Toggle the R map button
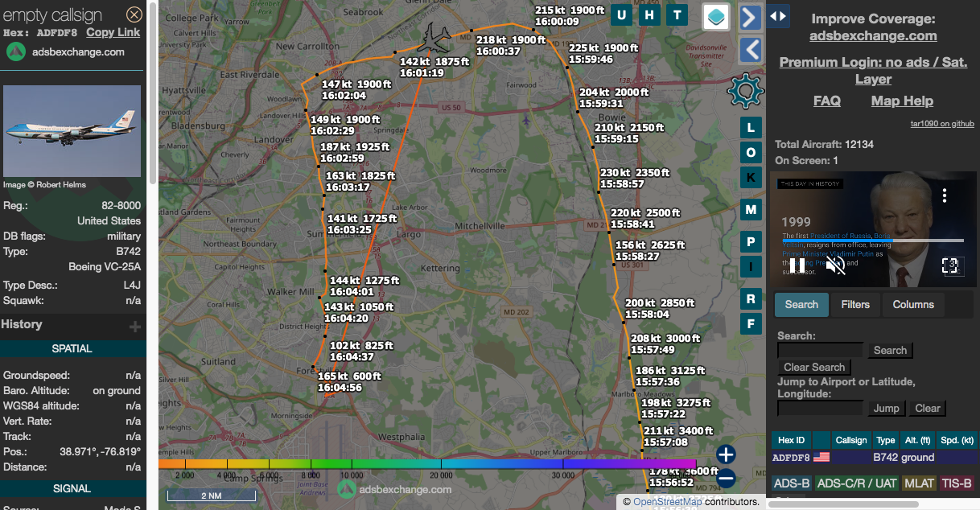 [751, 299]
